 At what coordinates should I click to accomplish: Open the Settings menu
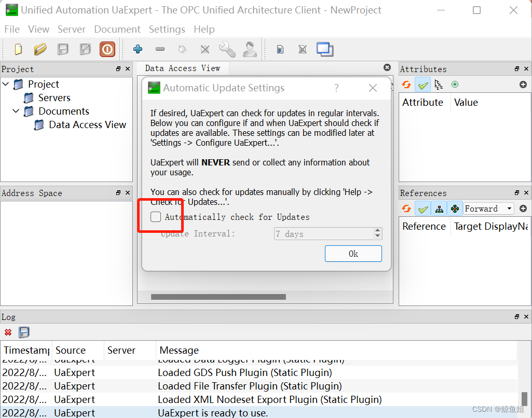click(167, 30)
